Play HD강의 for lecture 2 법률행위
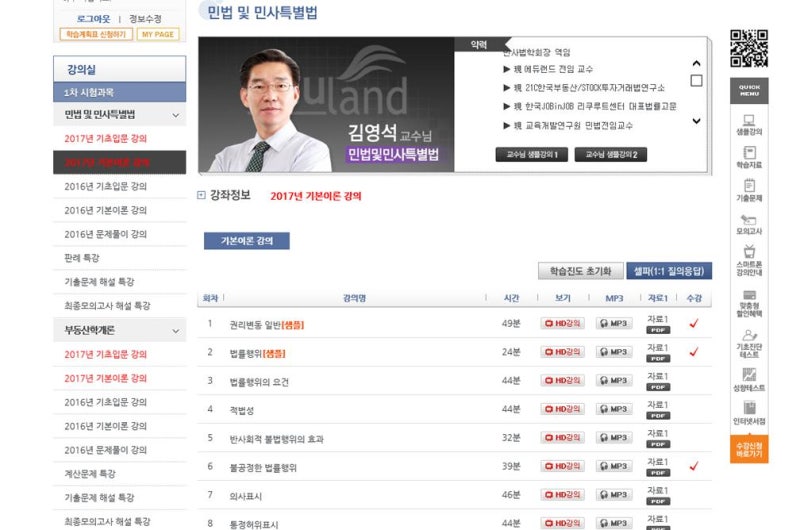 [562, 352]
